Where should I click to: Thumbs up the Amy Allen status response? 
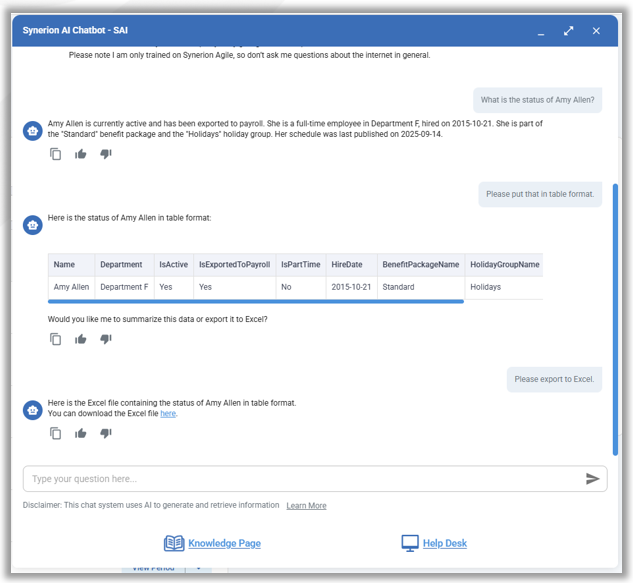click(81, 154)
